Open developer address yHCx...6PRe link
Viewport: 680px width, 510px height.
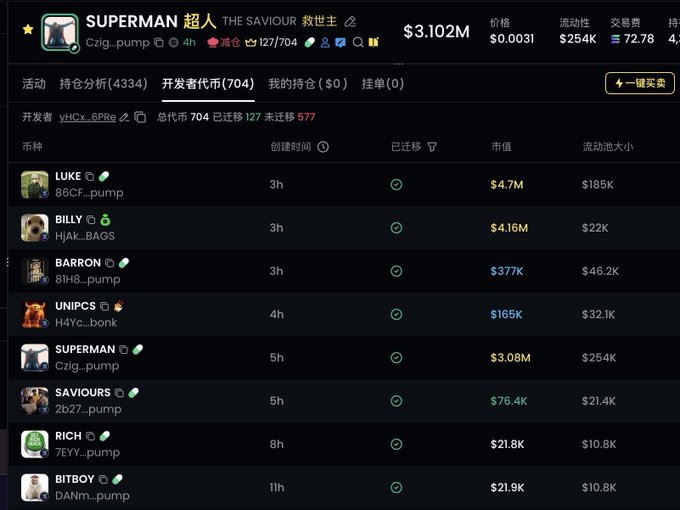[88, 117]
